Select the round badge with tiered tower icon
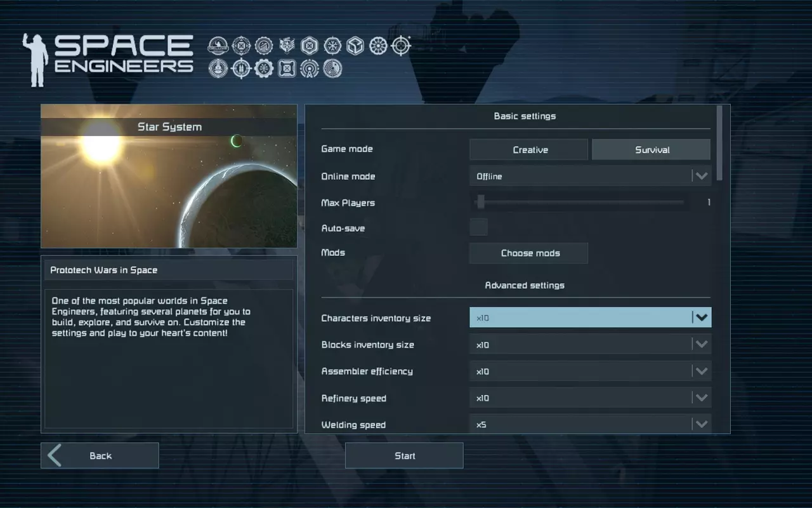This screenshot has width=812, height=508. 218,68
